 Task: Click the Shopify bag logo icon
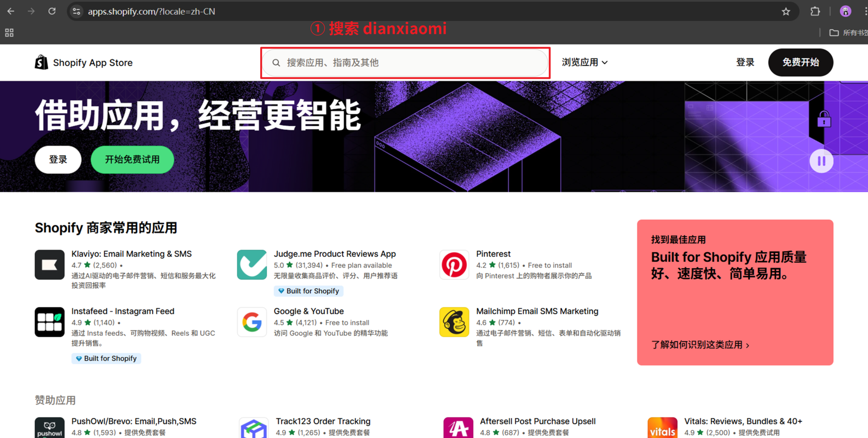(x=41, y=62)
